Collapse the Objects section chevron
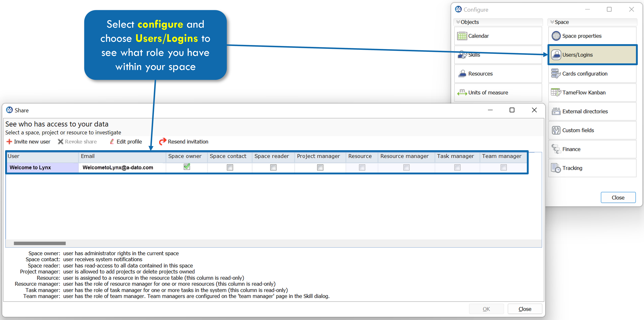The image size is (644, 320). [x=458, y=22]
